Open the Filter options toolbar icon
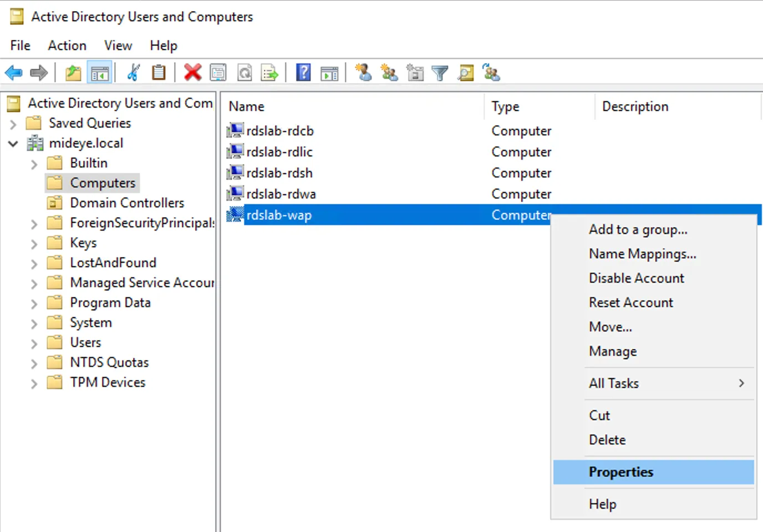The height and width of the screenshot is (532, 763). (x=440, y=72)
